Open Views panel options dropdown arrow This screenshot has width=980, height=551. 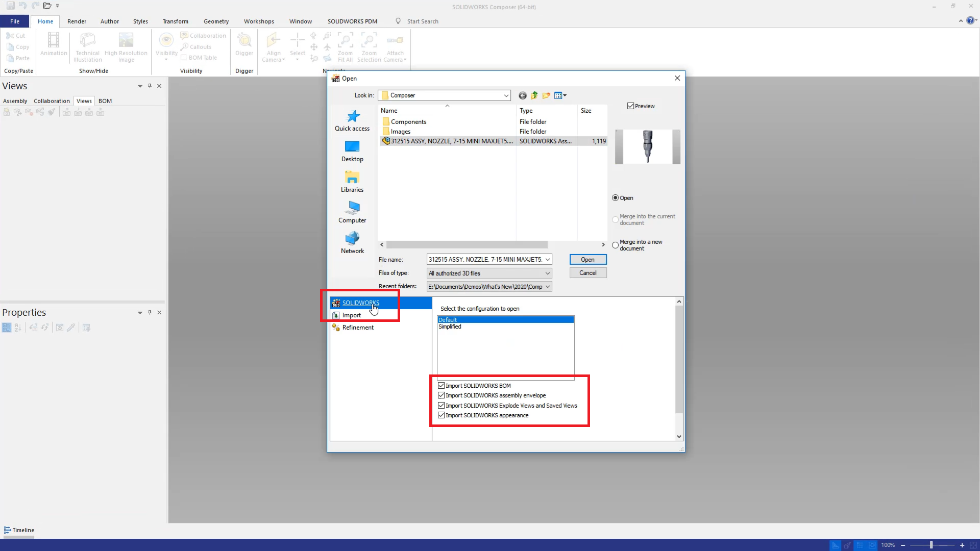(140, 86)
